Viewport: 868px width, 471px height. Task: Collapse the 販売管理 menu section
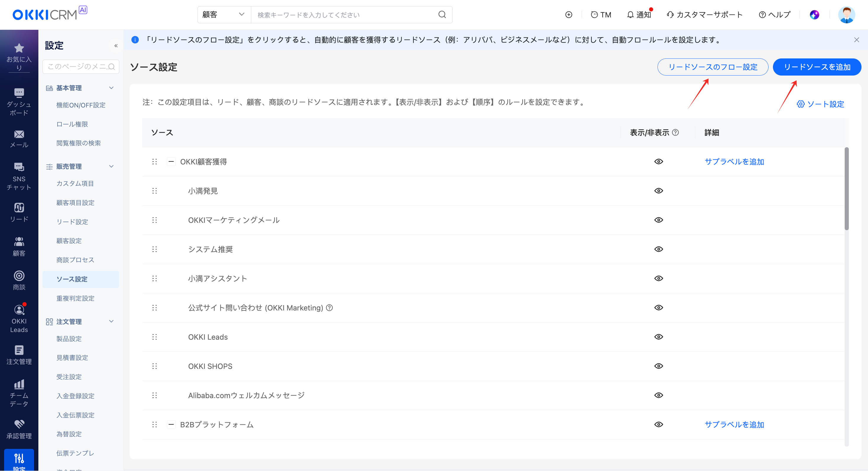[112, 166]
